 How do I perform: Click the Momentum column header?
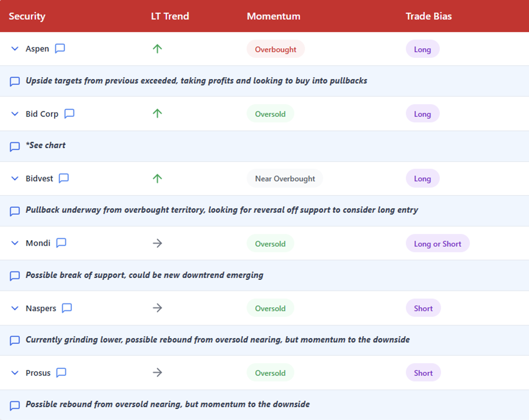click(273, 16)
